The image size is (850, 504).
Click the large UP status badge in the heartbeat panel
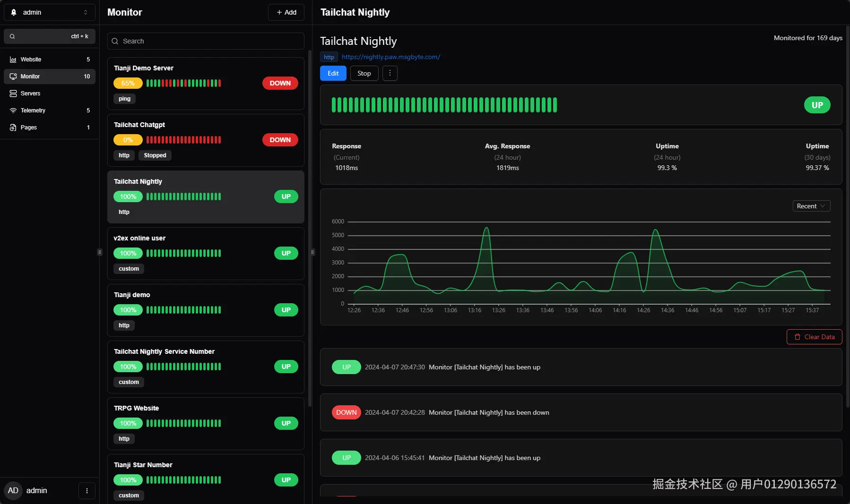817,105
